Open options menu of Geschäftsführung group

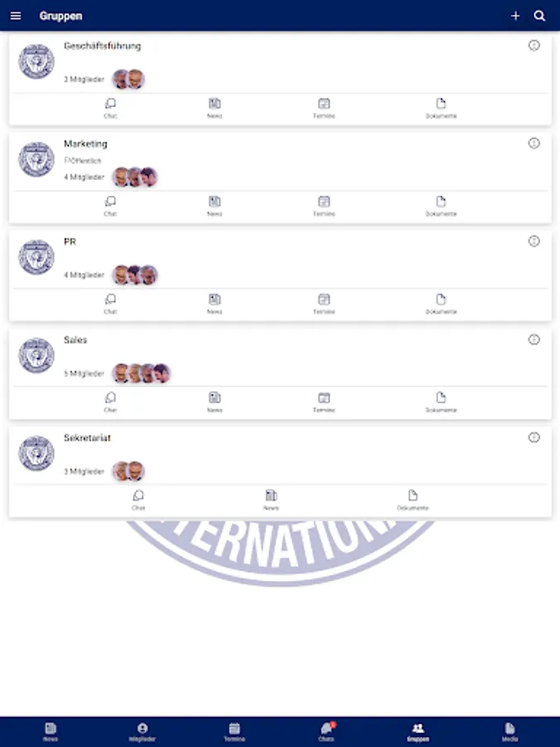coord(533,46)
